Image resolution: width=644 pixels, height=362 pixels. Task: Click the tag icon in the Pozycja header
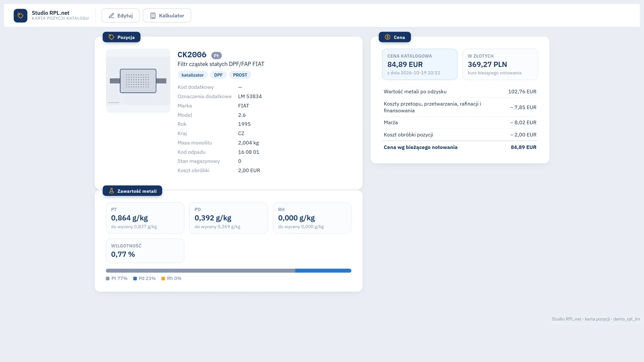(111, 37)
